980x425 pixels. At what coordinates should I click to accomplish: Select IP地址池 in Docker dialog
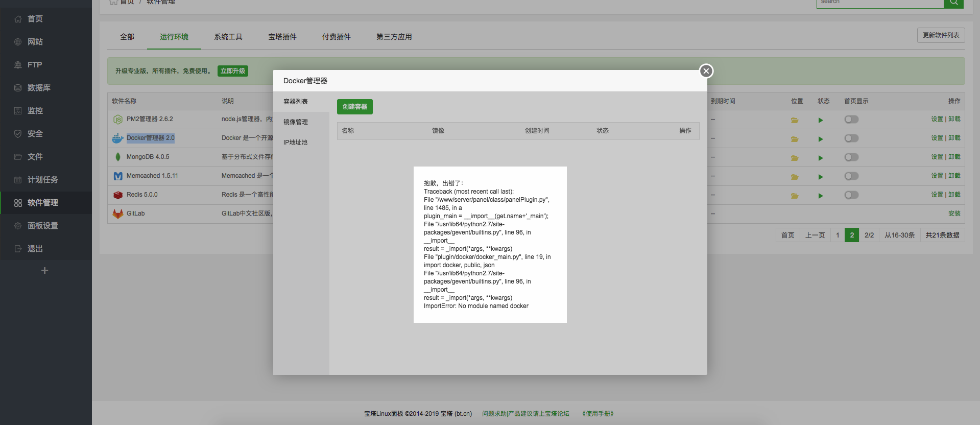301,143
